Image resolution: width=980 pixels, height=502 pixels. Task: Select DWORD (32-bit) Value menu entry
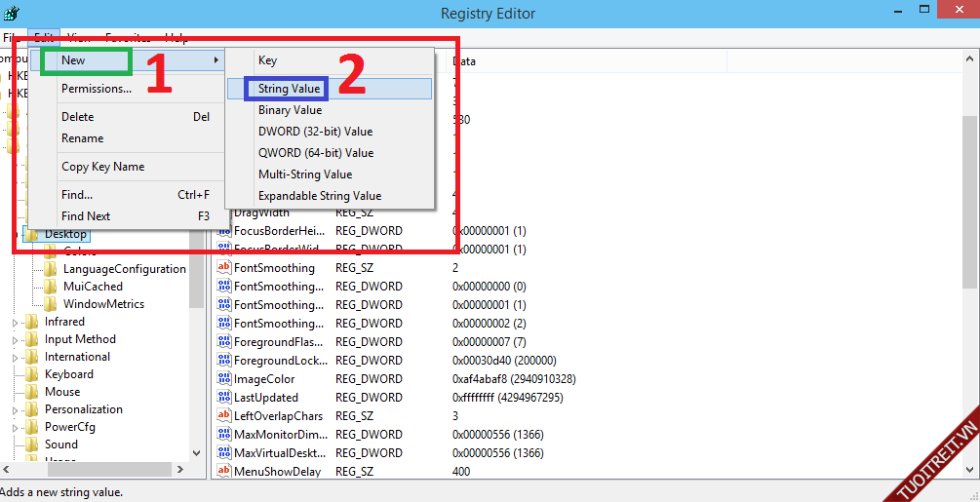(x=315, y=132)
